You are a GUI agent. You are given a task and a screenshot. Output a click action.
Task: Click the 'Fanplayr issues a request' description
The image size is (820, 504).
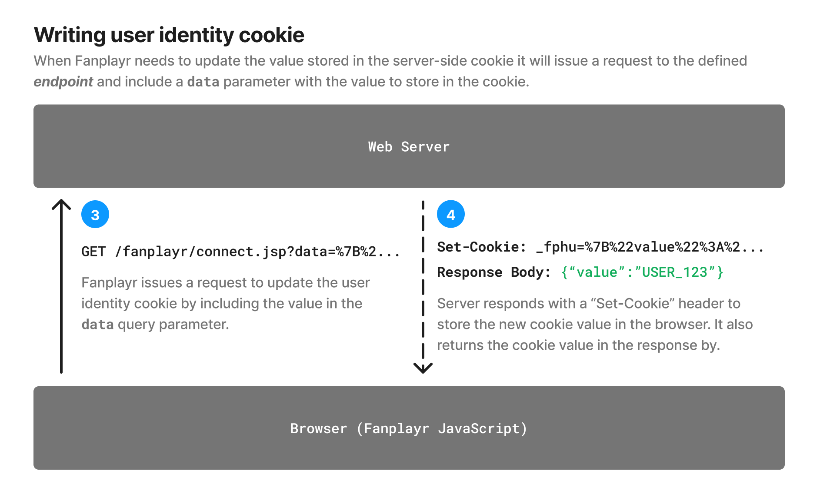pyautogui.click(x=226, y=303)
